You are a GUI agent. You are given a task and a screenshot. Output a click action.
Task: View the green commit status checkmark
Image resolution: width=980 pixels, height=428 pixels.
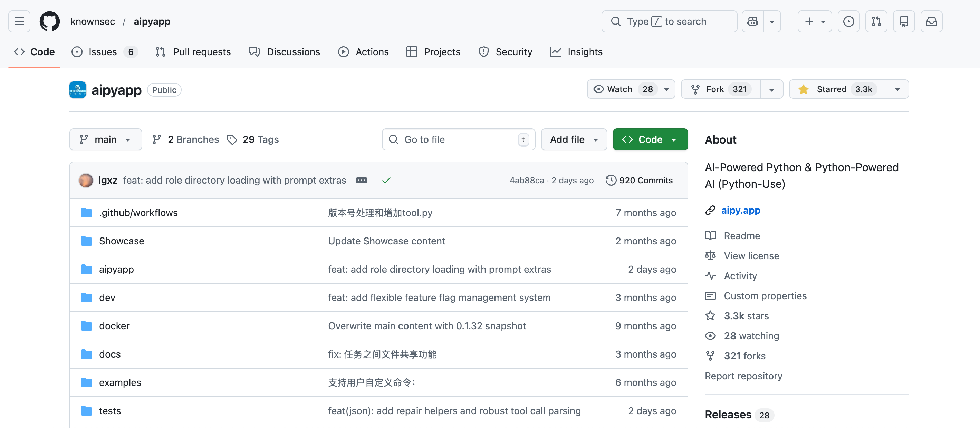[386, 180]
